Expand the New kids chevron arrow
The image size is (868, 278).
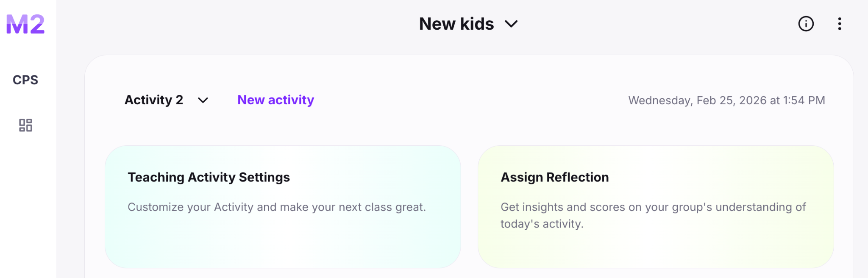click(512, 24)
